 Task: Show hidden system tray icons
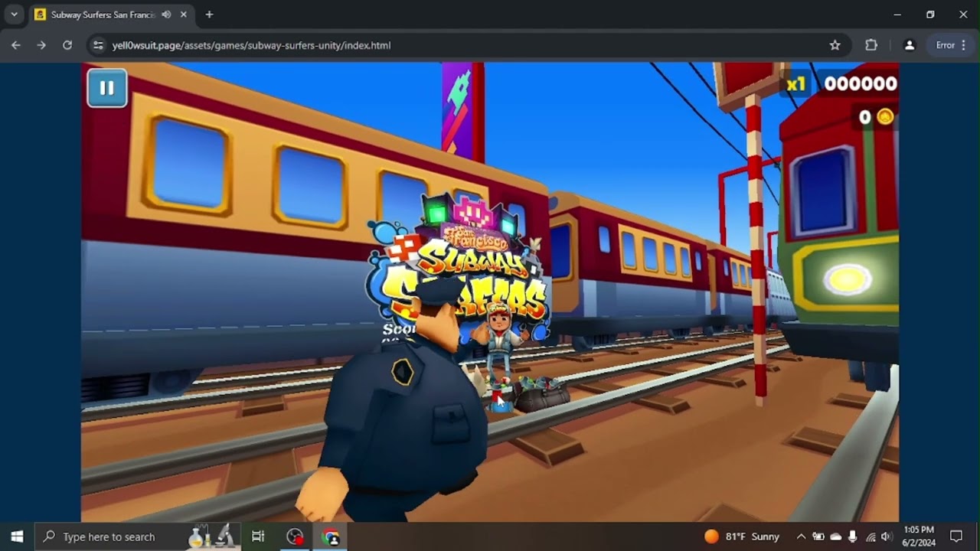[801, 536]
